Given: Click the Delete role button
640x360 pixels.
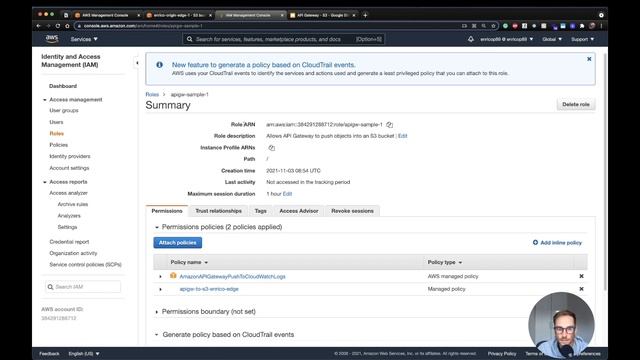Looking at the screenshot, I should point(576,104).
